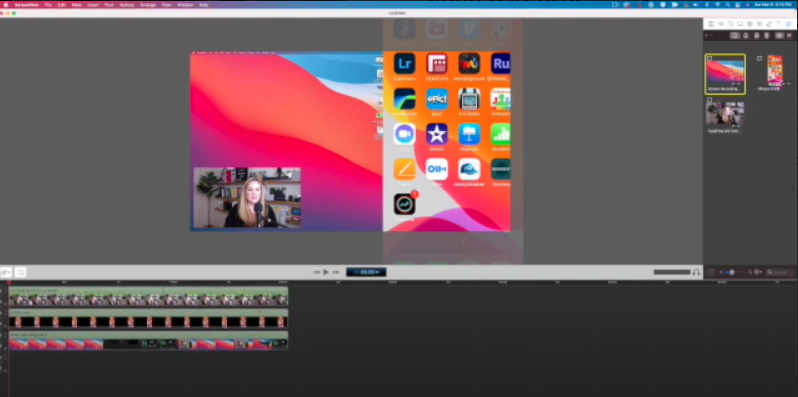Click the red playhead marker on the timeline ruler
This screenshot has width=798, height=397.
pos(9,282)
